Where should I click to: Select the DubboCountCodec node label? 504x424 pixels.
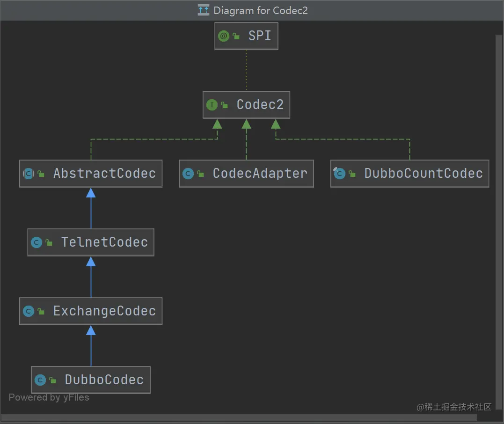(423, 174)
